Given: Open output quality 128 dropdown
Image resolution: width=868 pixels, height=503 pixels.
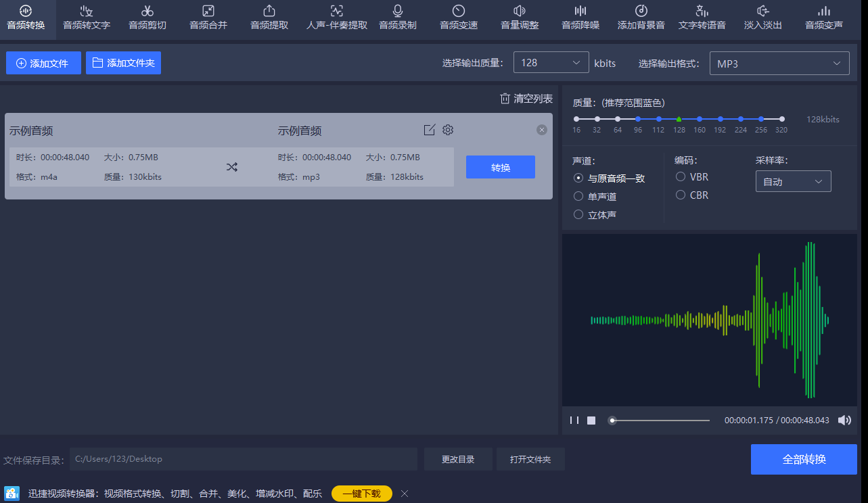Looking at the screenshot, I should [551, 62].
